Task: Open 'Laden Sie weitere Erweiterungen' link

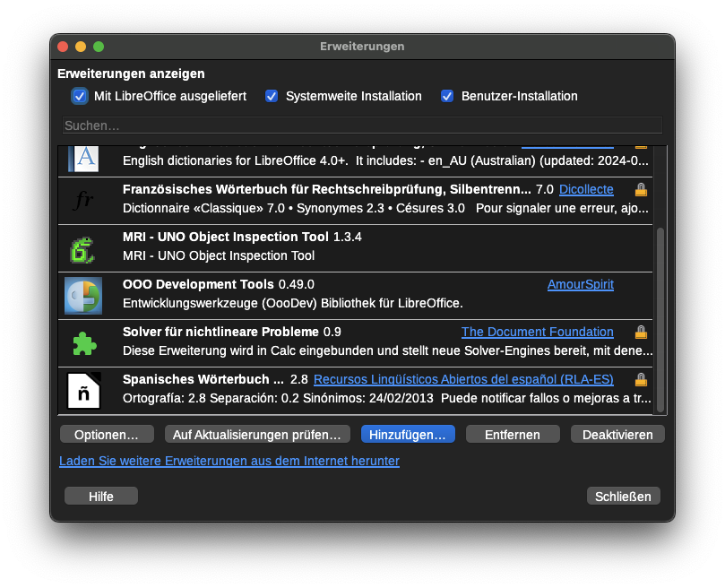Action: click(229, 462)
